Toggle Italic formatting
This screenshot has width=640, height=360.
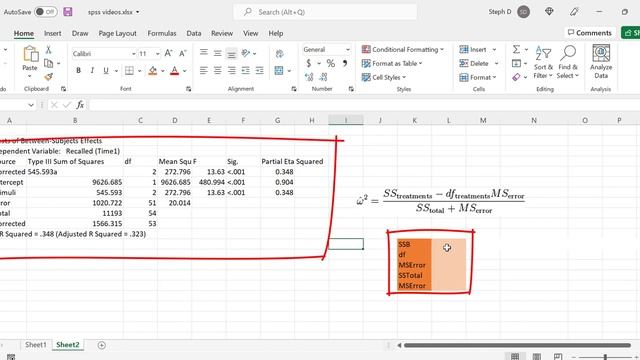click(x=92, y=71)
